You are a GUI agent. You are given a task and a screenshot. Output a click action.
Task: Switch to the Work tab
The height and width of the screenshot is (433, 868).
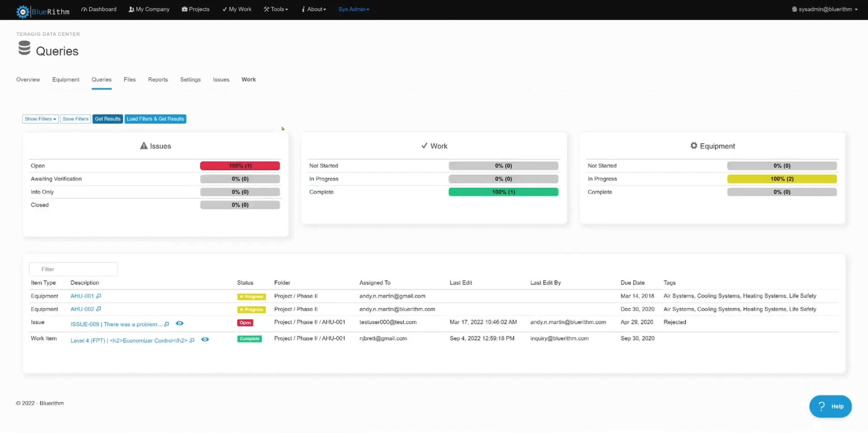(x=249, y=80)
